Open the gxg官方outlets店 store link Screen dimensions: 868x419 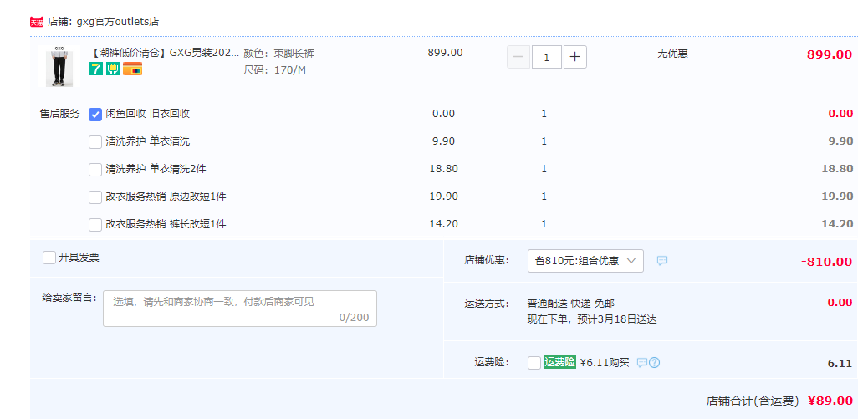point(118,22)
